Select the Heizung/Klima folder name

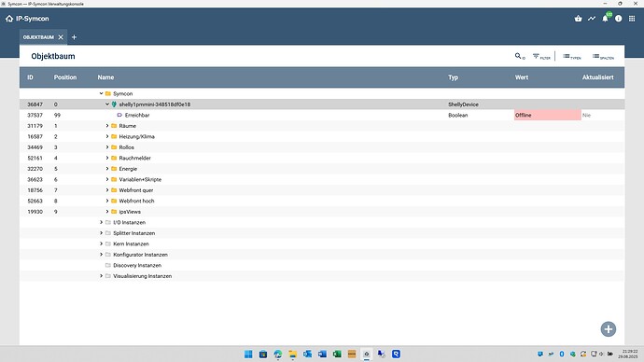[x=137, y=136]
